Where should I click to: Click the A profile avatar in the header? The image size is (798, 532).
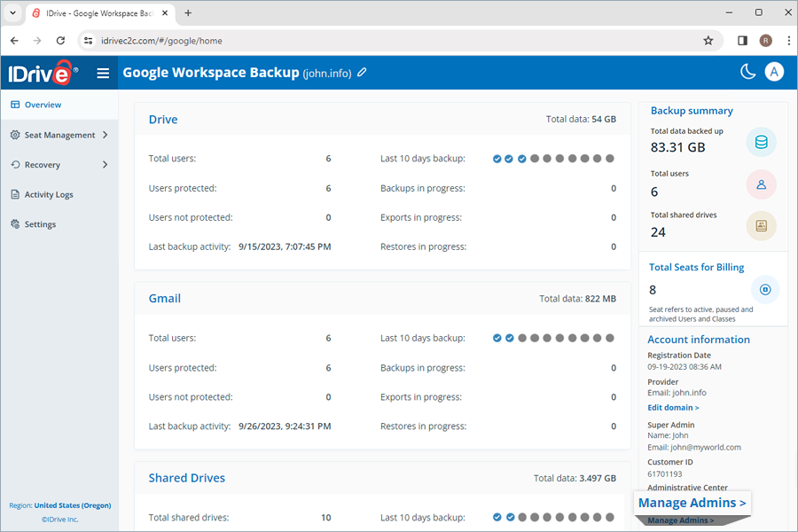774,72
